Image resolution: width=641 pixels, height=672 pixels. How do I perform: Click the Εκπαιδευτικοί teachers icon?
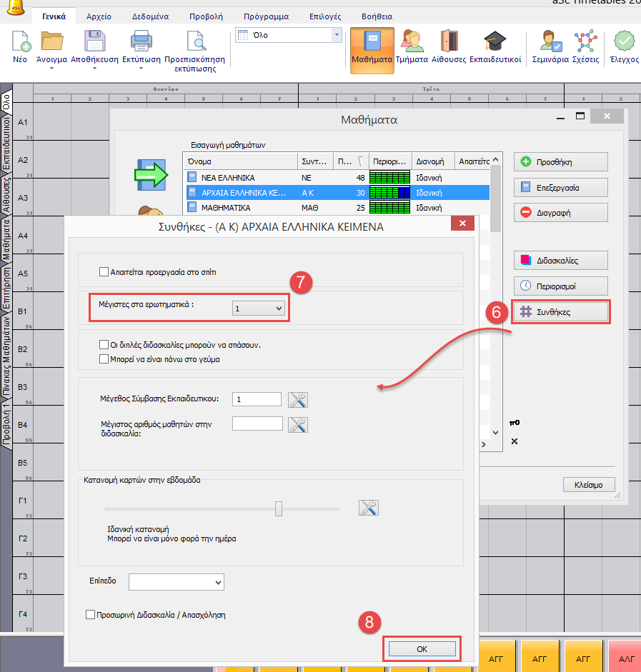pyautogui.click(x=495, y=42)
